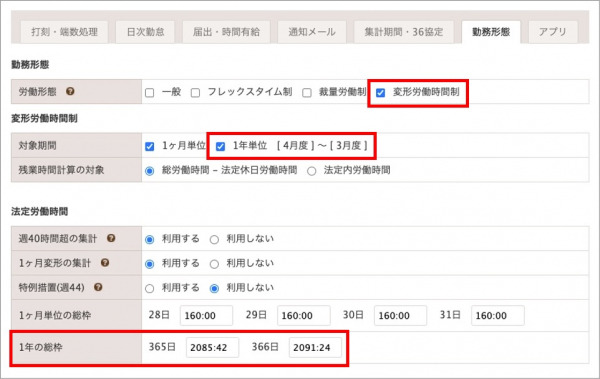Image resolution: width=600 pixels, height=379 pixels.
Task: Check the 裁量労働制 checkbox
Action: [x=307, y=93]
